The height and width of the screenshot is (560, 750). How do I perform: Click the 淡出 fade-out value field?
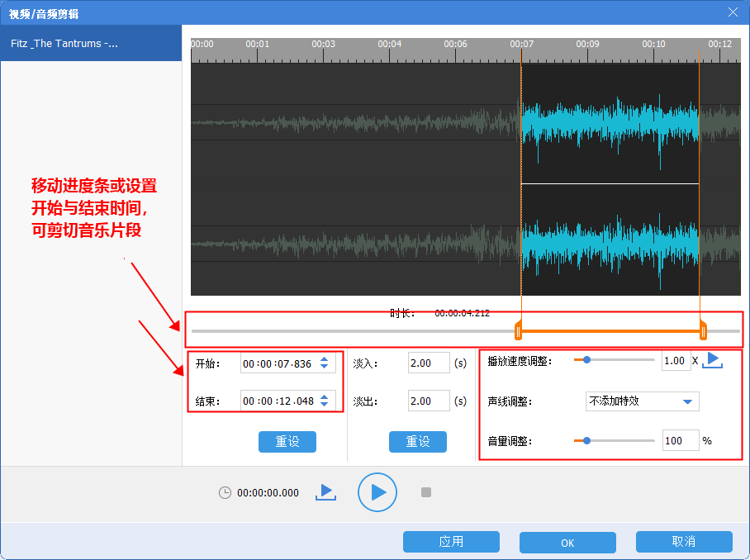(x=429, y=401)
